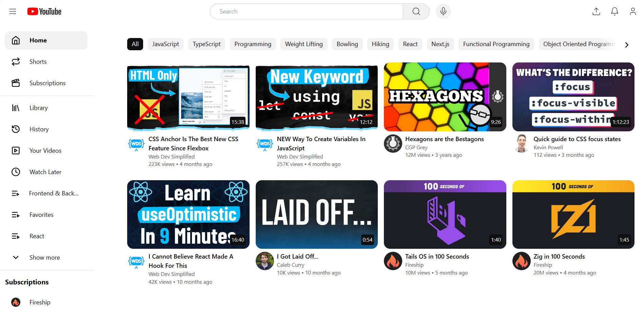
Task: Open Quick guide to CSS focus states
Action: [577, 139]
